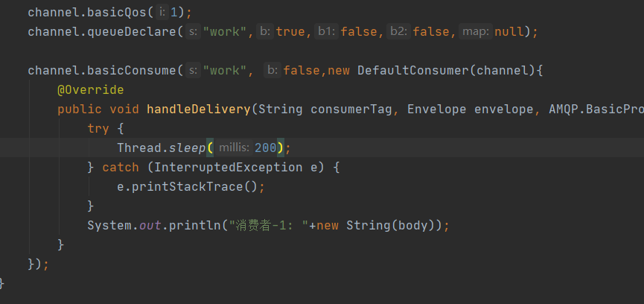Click e.printStackTrace() statement
The height and width of the screenshot is (304, 644).
(x=191, y=187)
